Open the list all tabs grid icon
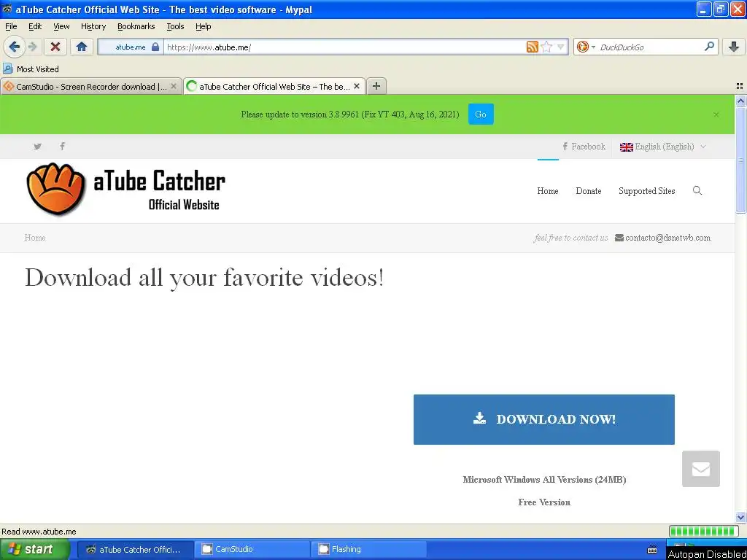Viewport: 747px width, 560px height. pos(740,86)
